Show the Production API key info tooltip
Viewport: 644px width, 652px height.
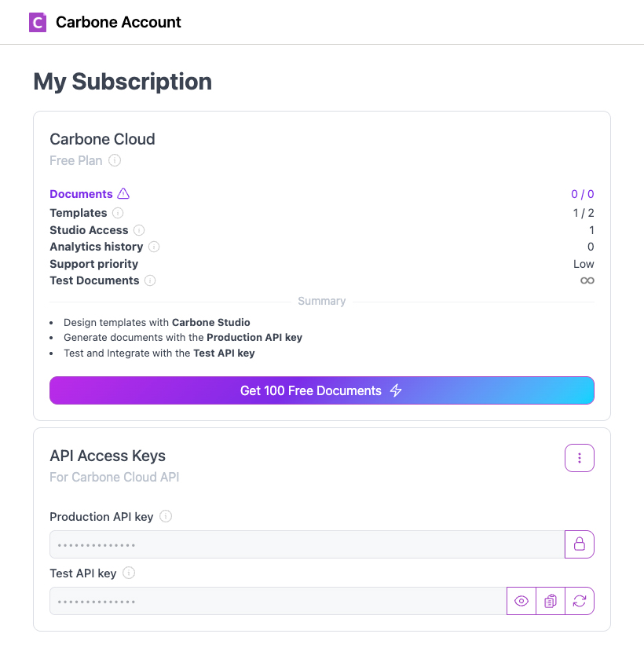[166, 516]
